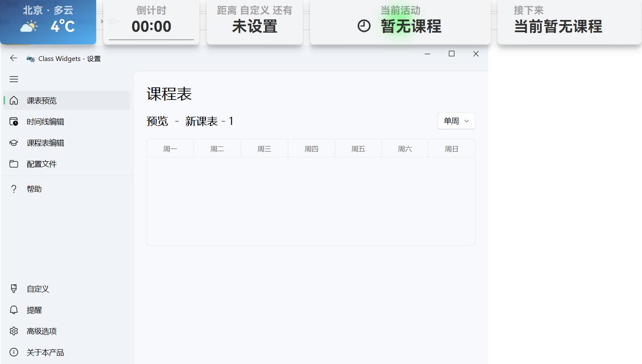The image size is (642, 364).
Task: Click the 周二 column header
Action: click(217, 149)
